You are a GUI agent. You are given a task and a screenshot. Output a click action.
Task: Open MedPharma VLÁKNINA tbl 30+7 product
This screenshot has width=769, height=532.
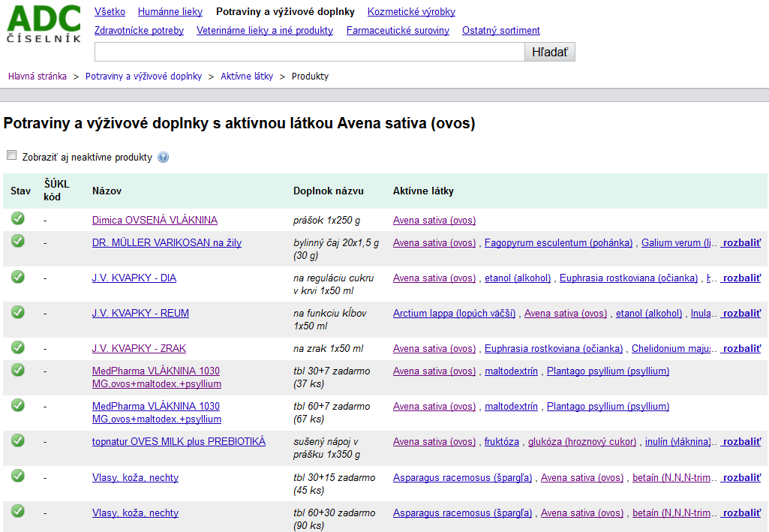[157, 377]
